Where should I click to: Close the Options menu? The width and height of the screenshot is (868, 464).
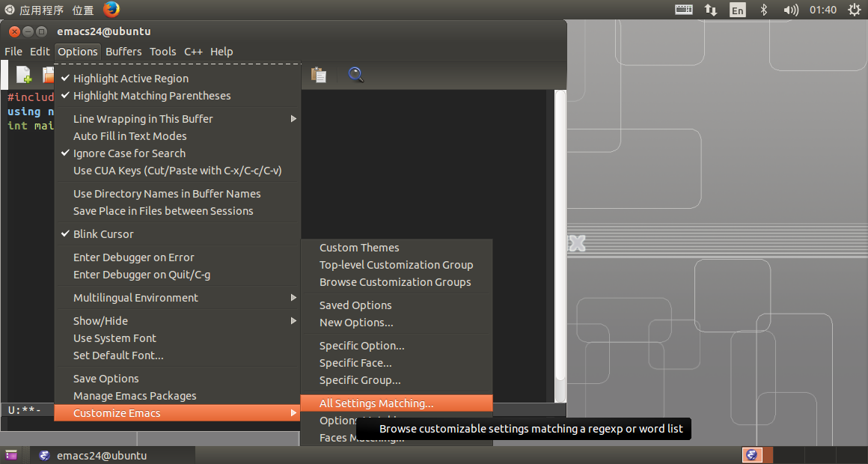tap(78, 52)
